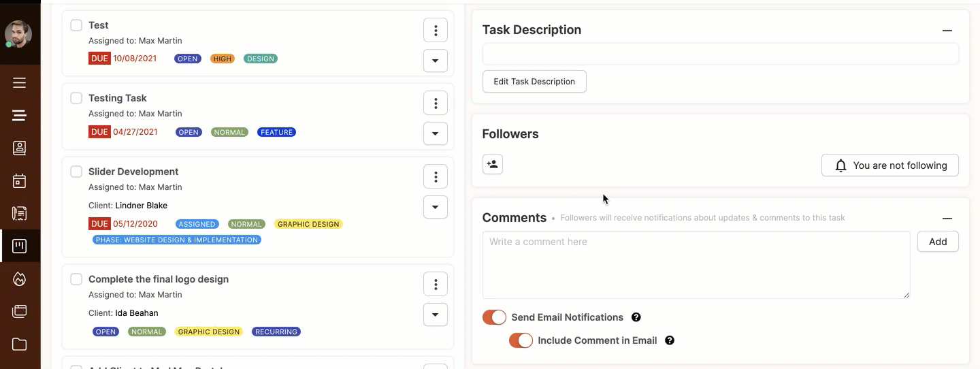Open the calendar sidebar icon
Viewport: 980px width, 369px height.
(x=19, y=180)
